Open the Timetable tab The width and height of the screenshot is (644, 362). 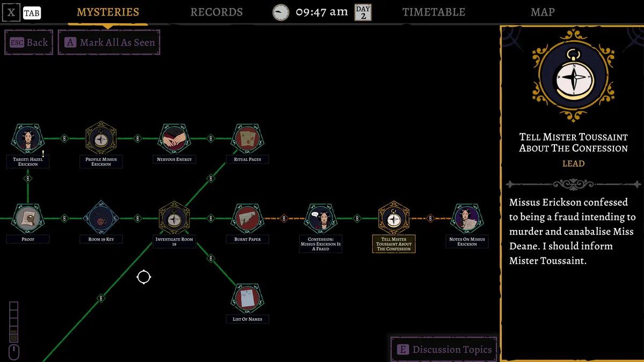click(x=434, y=11)
